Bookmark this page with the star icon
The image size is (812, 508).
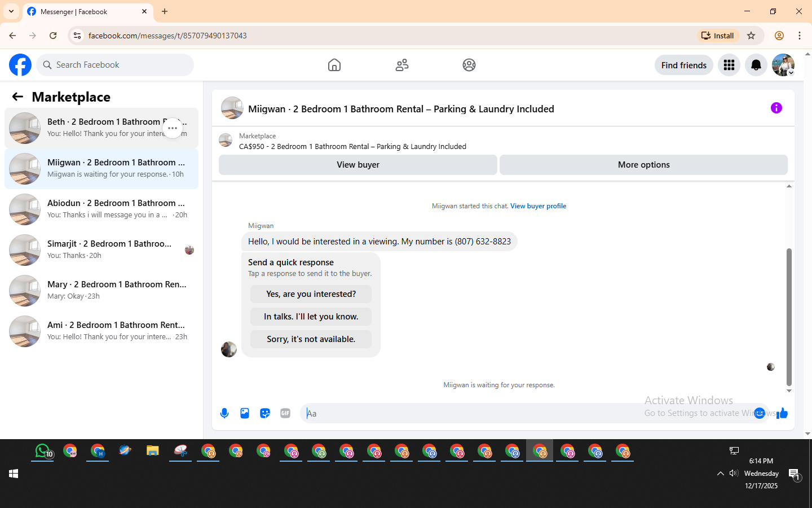coord(751,36)
